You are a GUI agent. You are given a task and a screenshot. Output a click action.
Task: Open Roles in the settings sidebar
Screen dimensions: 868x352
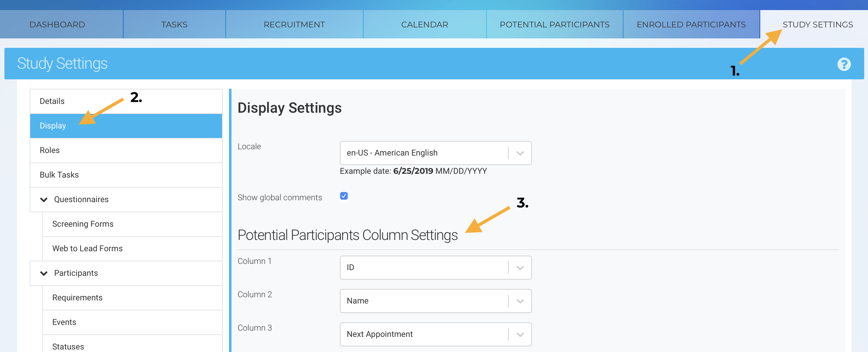pos(50,150)
